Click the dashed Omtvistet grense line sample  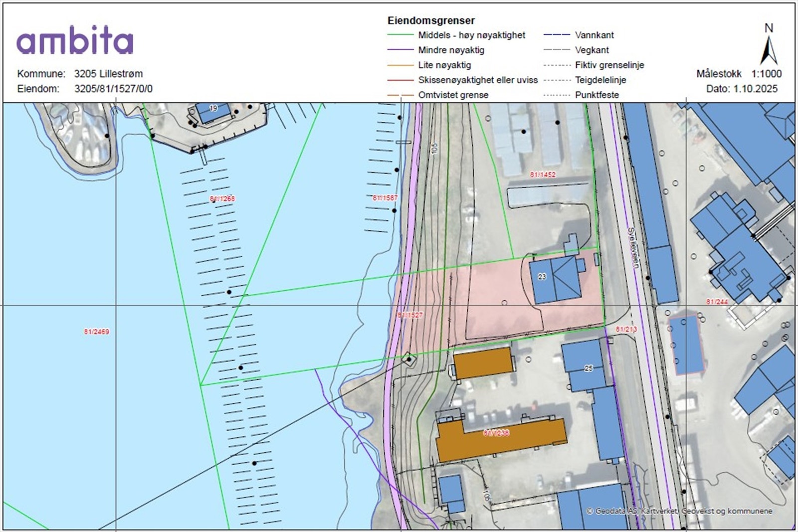(x=400, y=95)
